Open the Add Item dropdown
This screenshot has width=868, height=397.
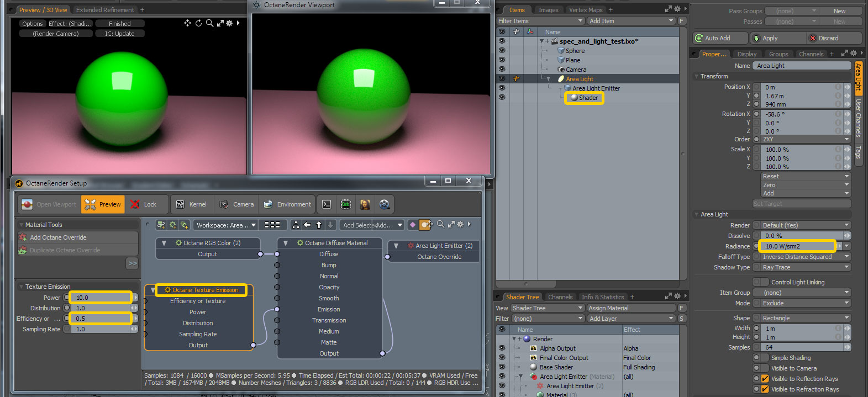tap(631, 21)
